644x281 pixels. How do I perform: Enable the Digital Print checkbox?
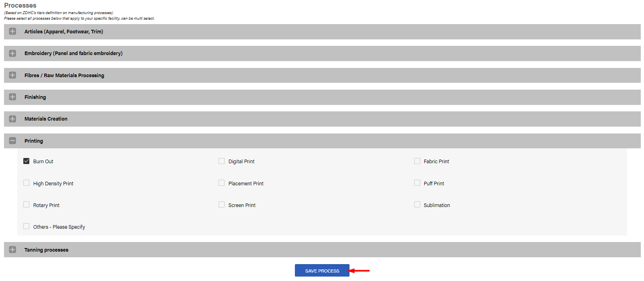221,161
